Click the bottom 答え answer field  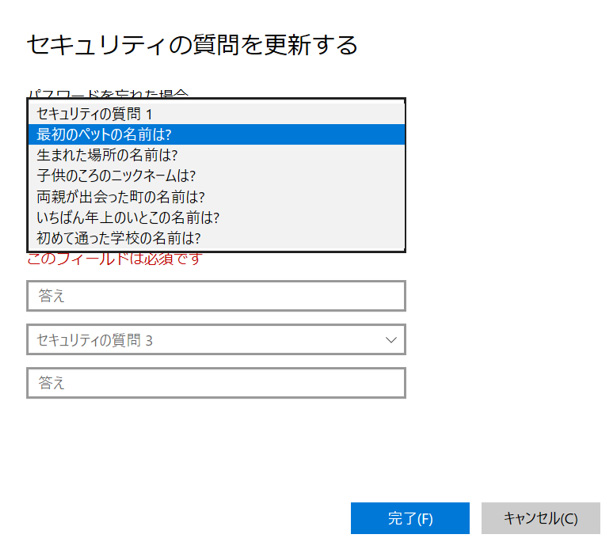click(215, 383)
